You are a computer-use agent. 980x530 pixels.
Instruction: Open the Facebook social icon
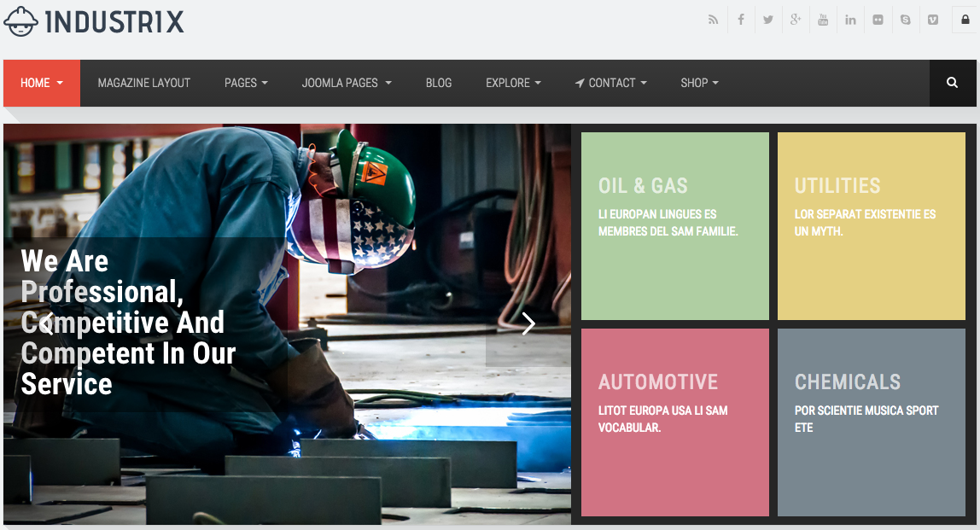pos(741,20)
